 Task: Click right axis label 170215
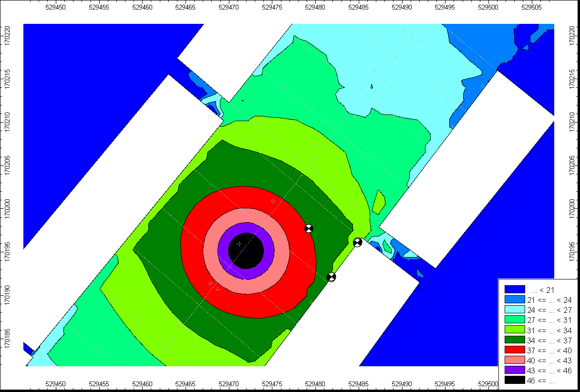pyautogui.click(x=572, y=79)
